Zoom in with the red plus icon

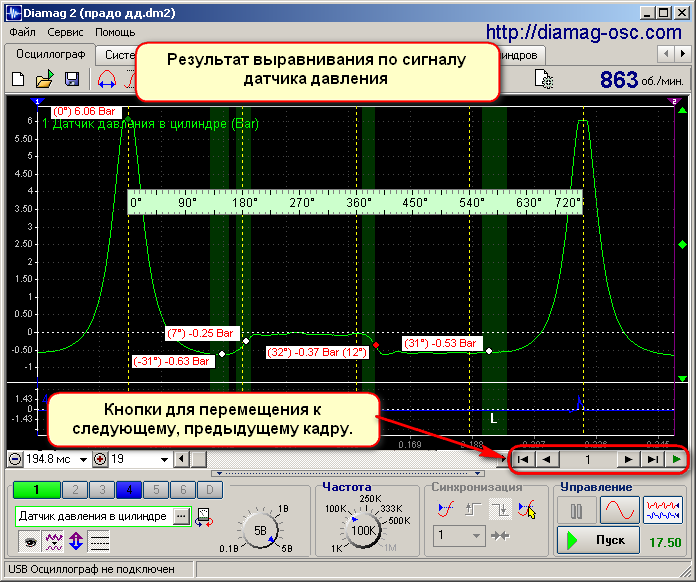click(x=100, y=459)
